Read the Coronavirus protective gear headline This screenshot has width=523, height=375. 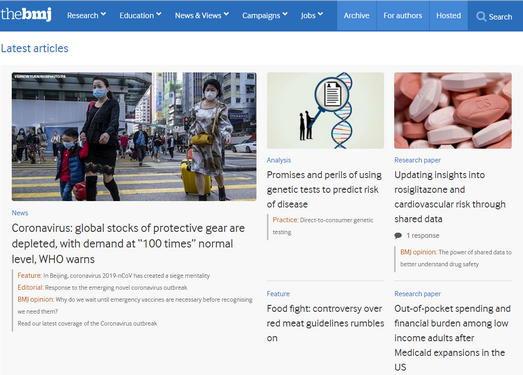tap(128, 244)
